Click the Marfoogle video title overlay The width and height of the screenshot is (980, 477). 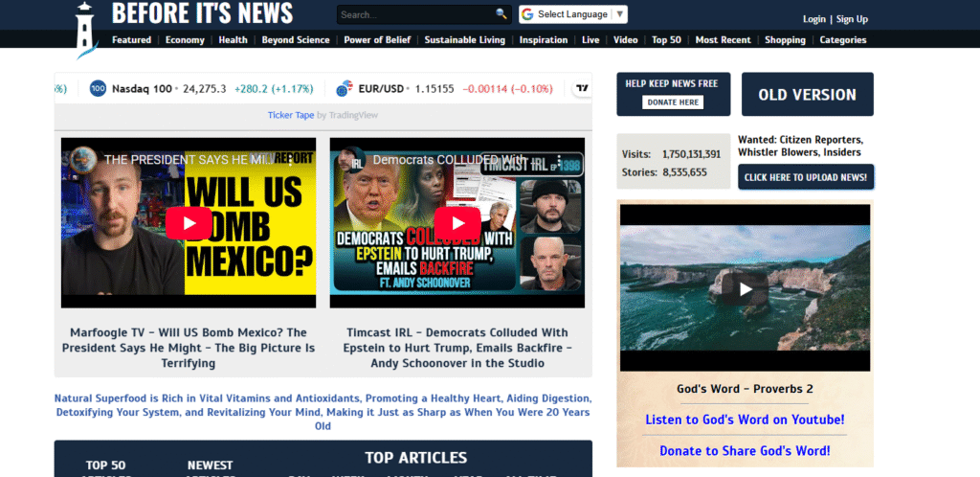tap(189, 160)
